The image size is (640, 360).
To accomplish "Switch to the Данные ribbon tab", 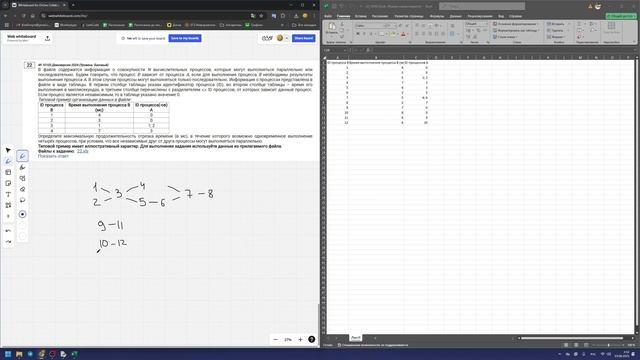I will tap(456, 16).
